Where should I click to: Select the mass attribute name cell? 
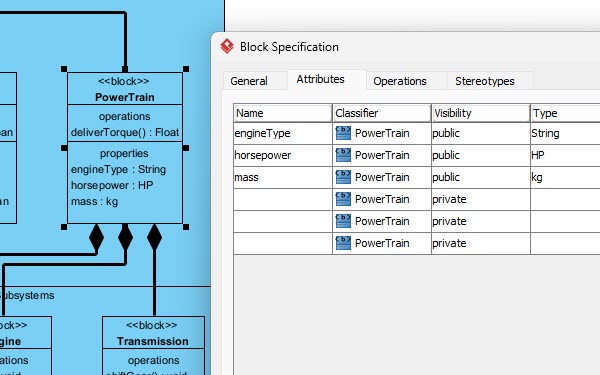pyautogui.click(x=283, y=177)
